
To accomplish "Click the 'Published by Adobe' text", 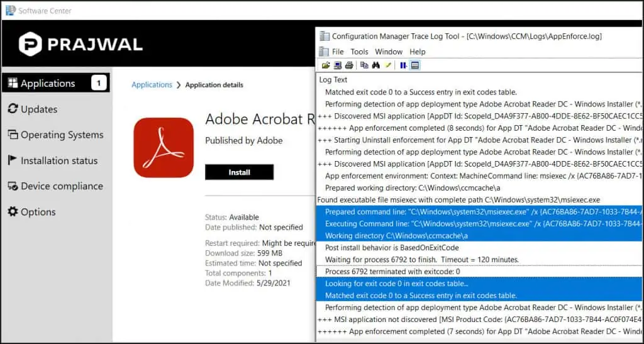I will coord(244,140).
